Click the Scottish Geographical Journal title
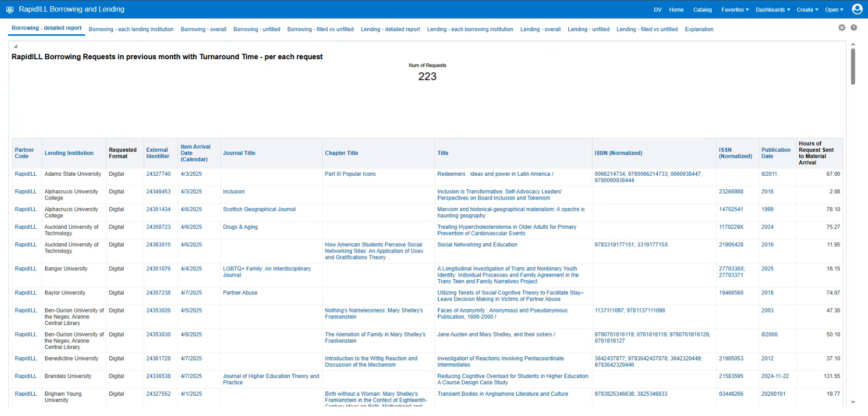This screenshot has height=416, width=868. click(259, 210)
